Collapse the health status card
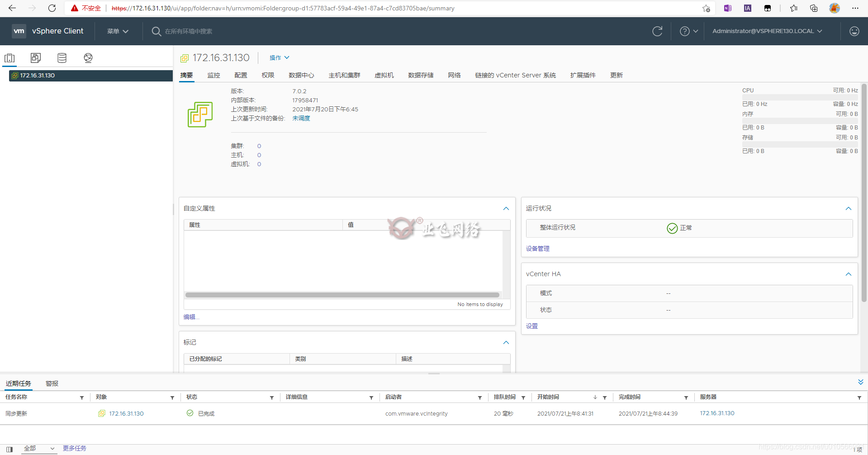This screenshot has width=868, height=455. [x=849, y=209]
